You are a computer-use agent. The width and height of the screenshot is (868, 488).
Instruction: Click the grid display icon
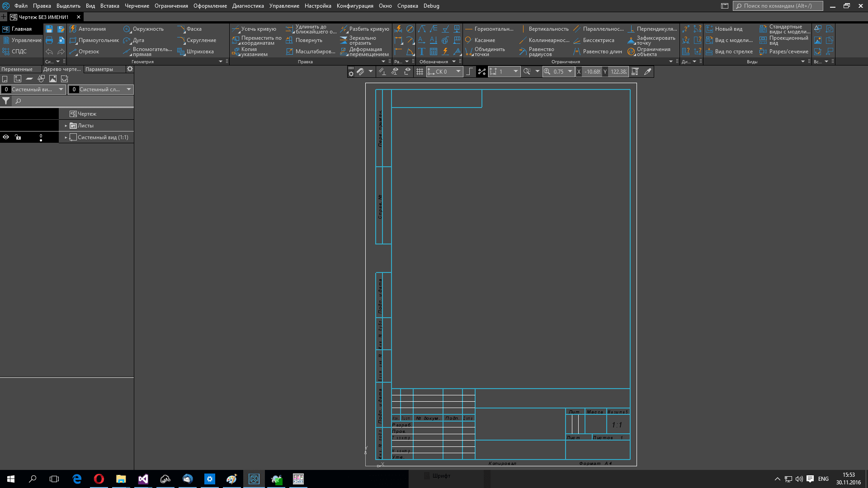(x=420, y=71)
